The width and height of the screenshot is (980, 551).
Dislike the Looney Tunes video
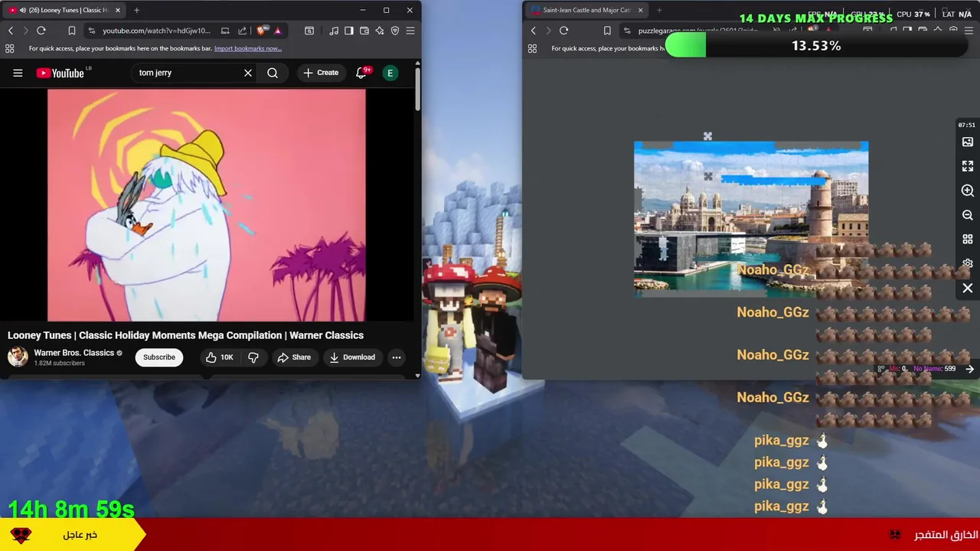(x=253, y=357)
